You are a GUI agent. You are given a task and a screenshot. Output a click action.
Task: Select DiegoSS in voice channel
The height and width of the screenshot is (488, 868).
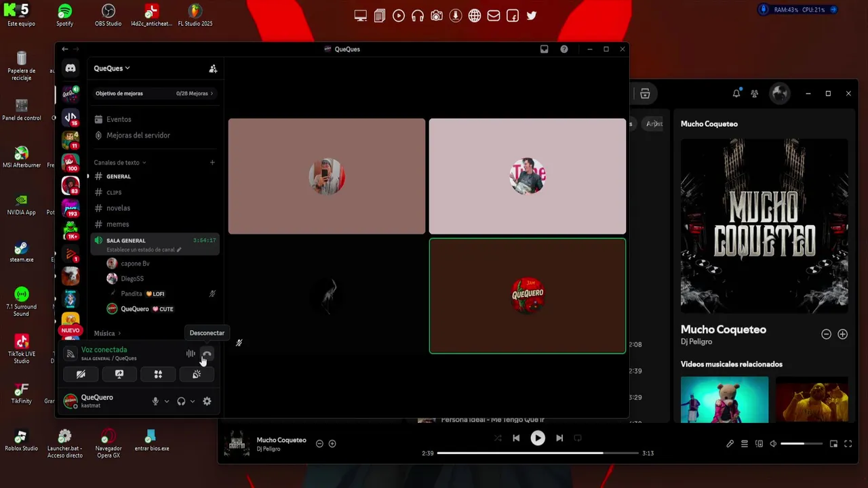[x=161, y=279]
